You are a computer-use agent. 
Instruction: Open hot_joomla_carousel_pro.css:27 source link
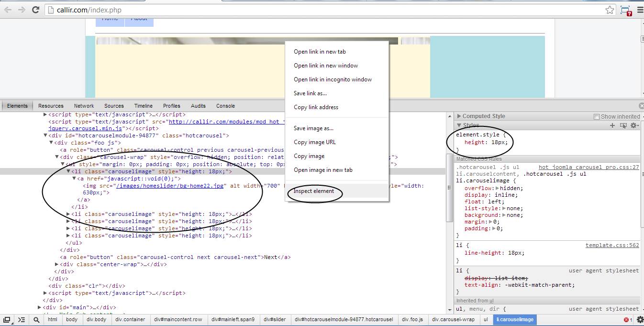point(588,167)
